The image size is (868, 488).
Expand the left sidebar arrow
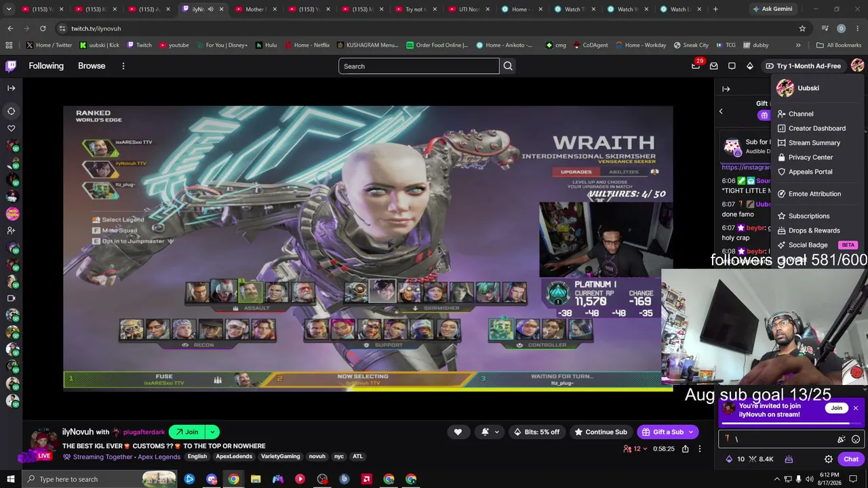click(x=12, y=88)
